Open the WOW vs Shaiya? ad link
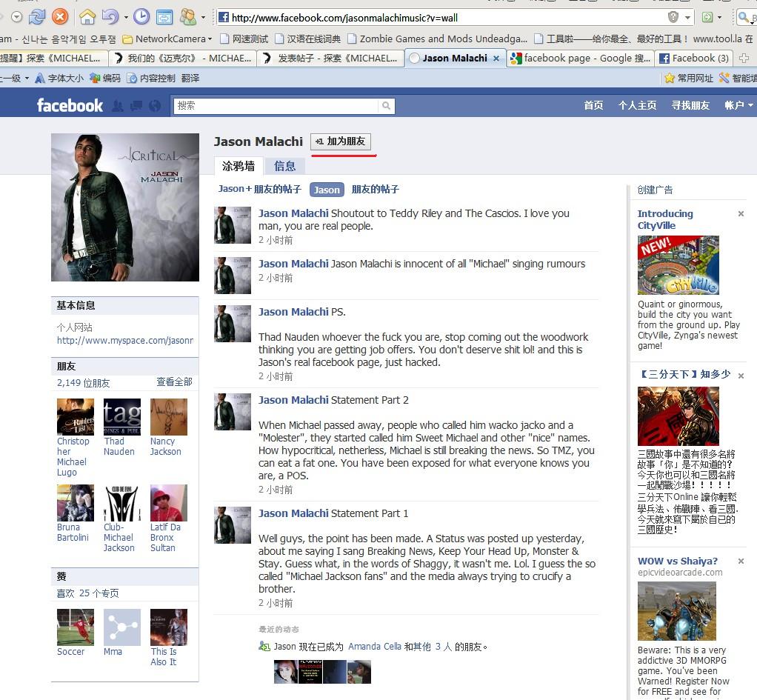Image resolution: width=757 pixels, height=700 pixels. [x=677, y=561]
